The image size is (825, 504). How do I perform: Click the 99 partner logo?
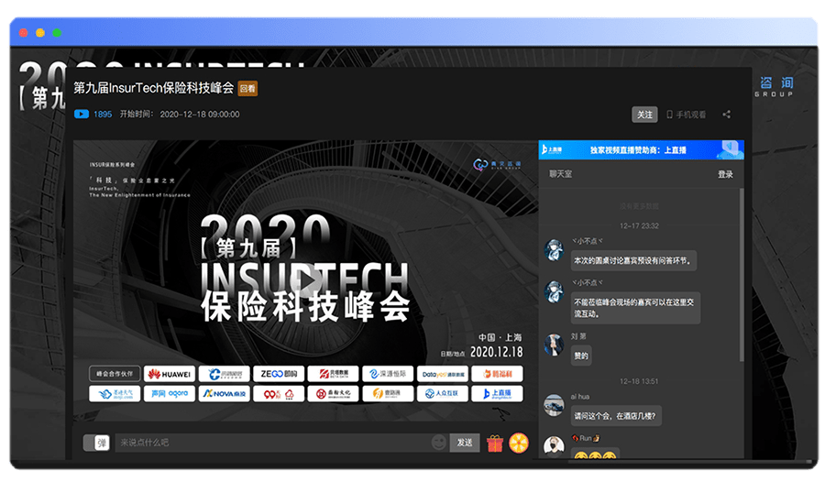click(x=279, y=393)
